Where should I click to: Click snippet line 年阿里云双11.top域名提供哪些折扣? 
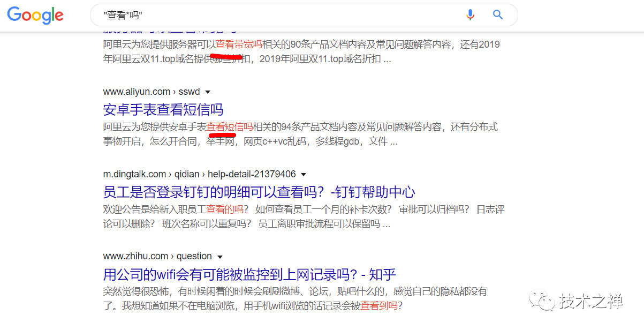click(247, 59)
